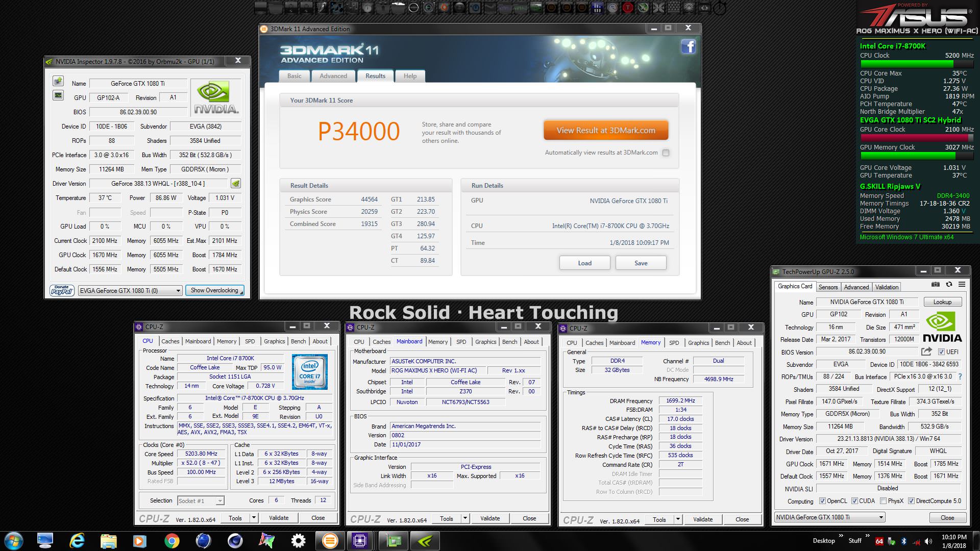Click the Facebook icon in 3DMark
Viewport: 980px width, 551px height.
tap(688, 47)
